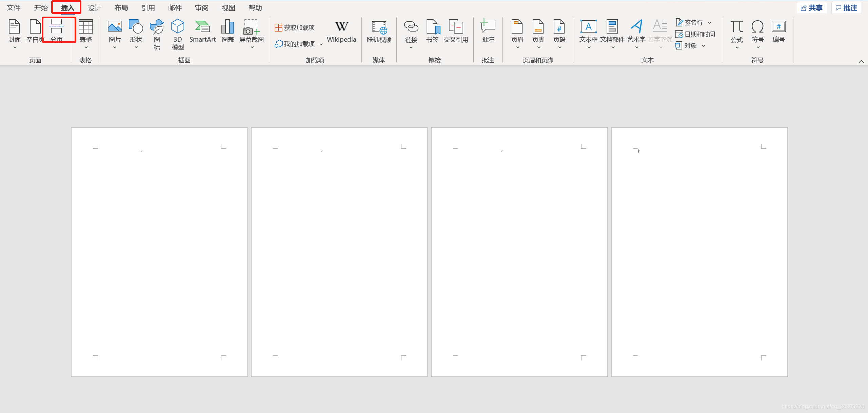Image resolution: width=868 pixels, height=413 pixels.
Task: Open the Wikipedia add-in
Action: tap(341, 31)
